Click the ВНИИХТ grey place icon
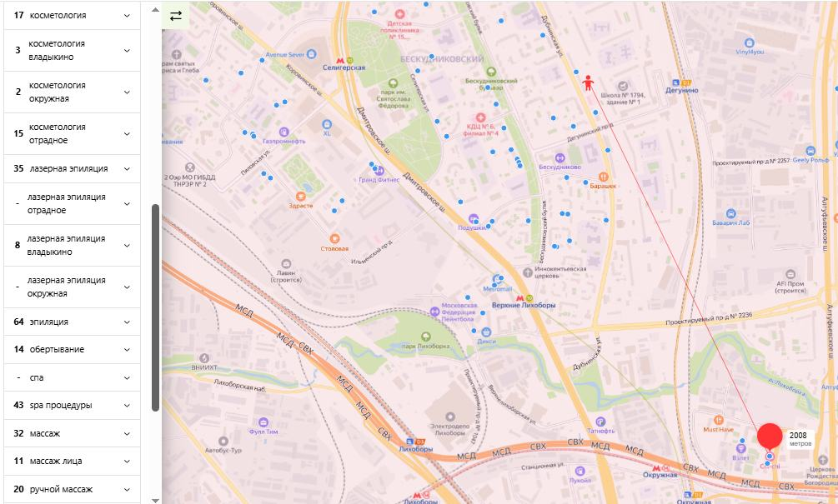Viewport: 838px width, 504px height. [203, 358]
